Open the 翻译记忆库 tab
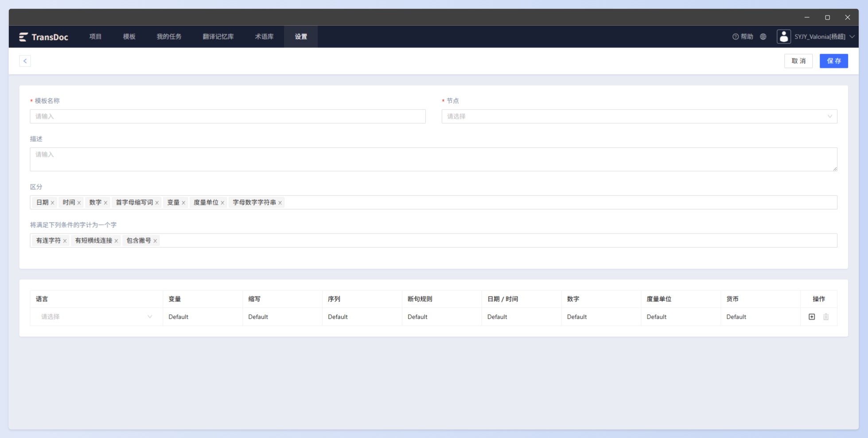 click(x=218, y=37)
